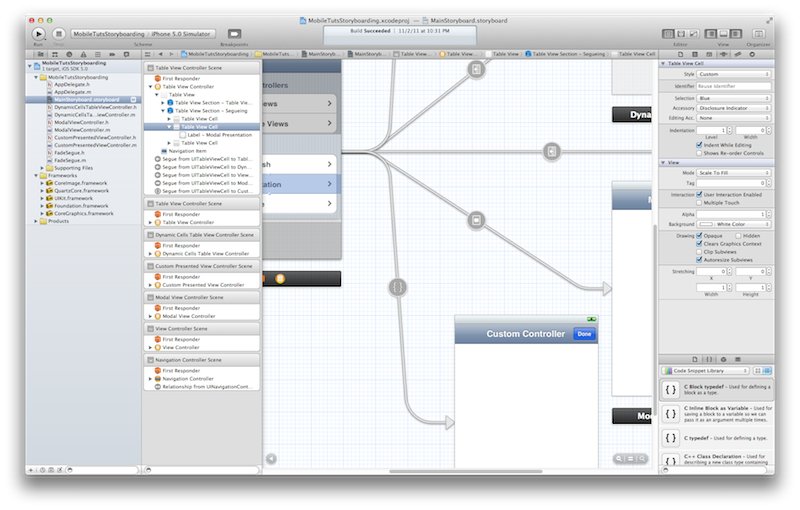Show the Project navigator
The height and width of the screenshot is (510, 800).
[x=40, y=54]
